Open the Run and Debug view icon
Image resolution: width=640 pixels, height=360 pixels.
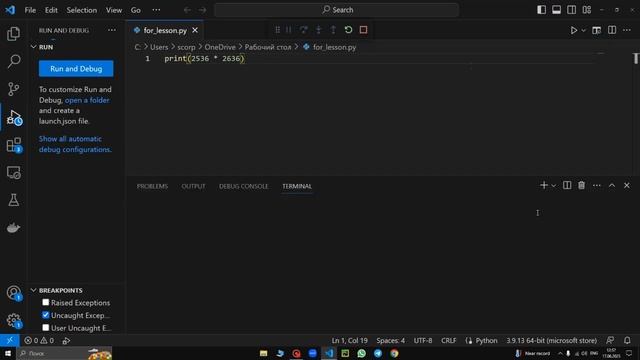13,117
